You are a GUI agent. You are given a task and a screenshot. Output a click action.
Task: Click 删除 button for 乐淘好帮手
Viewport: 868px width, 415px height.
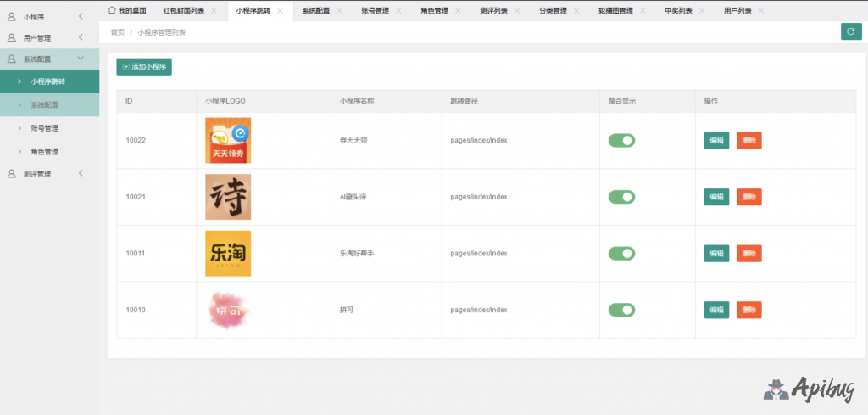coord(748,253)
